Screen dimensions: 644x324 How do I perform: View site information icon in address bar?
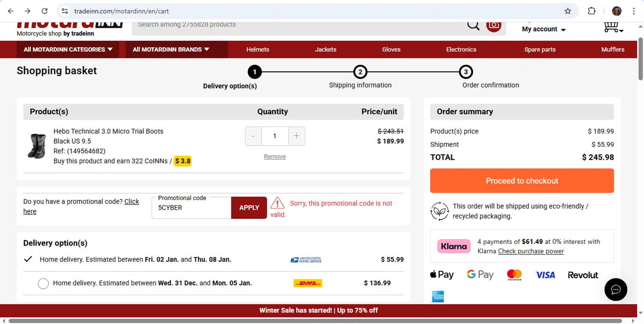tap(64, 11)
